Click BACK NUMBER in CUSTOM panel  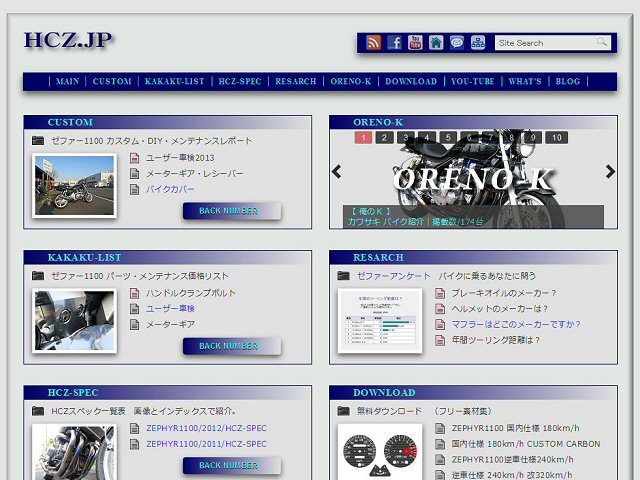click(x=232, y=211)
